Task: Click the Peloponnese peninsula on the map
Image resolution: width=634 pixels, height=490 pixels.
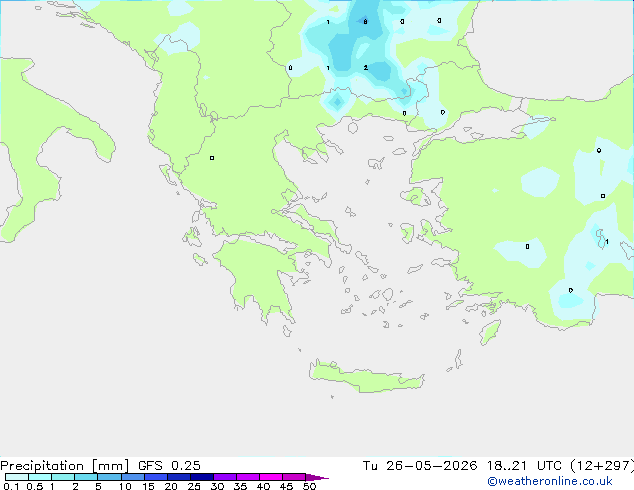Action: coord(263,279)
